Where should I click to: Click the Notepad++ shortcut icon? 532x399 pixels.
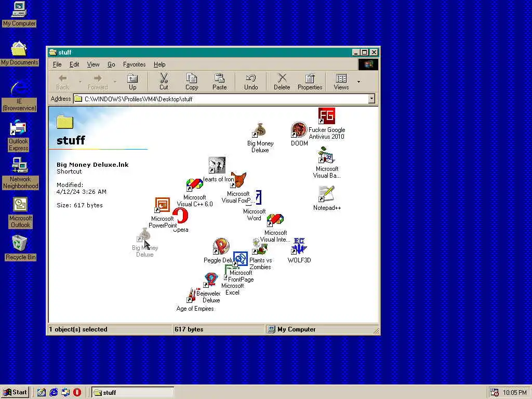(x=326, y=194)
